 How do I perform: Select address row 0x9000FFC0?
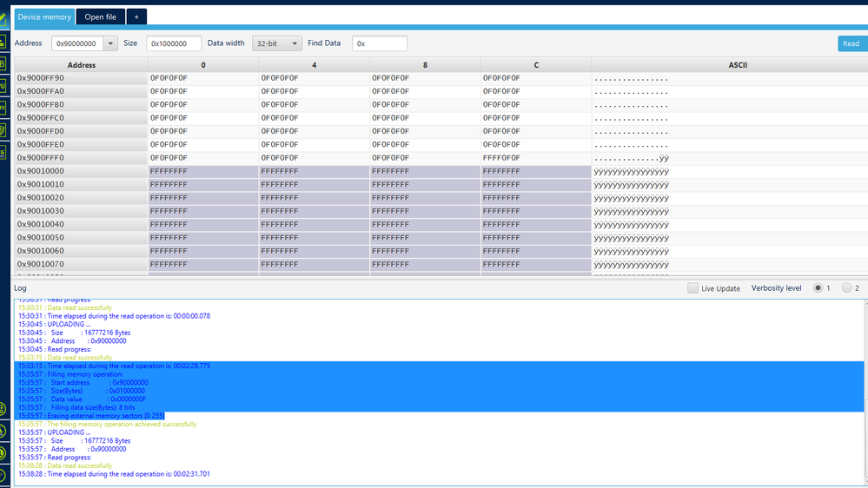coord(81,118)
